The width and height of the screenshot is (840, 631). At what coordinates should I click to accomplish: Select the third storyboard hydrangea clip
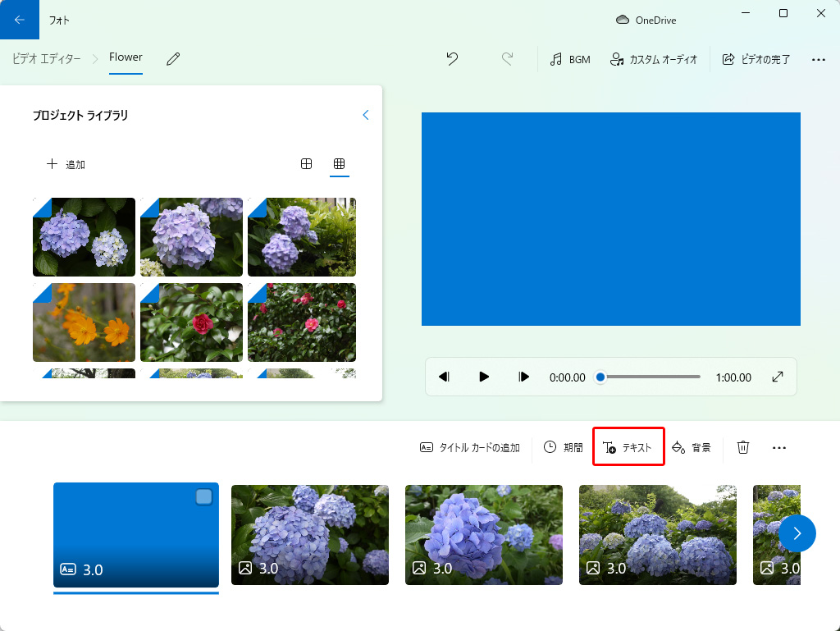point(484,534)
